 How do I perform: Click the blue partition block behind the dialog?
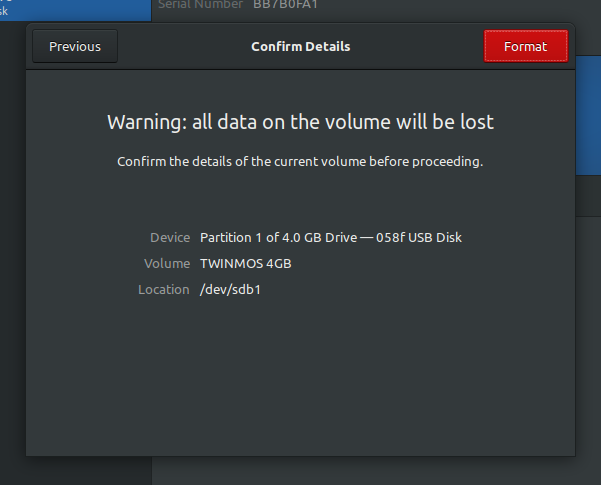(x=587, y=120)
